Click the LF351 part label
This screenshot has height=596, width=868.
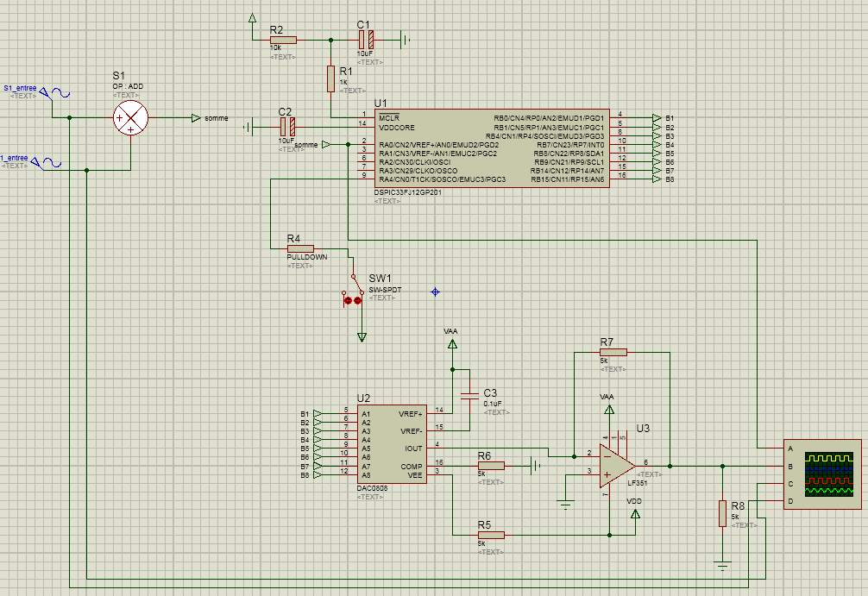637,483
